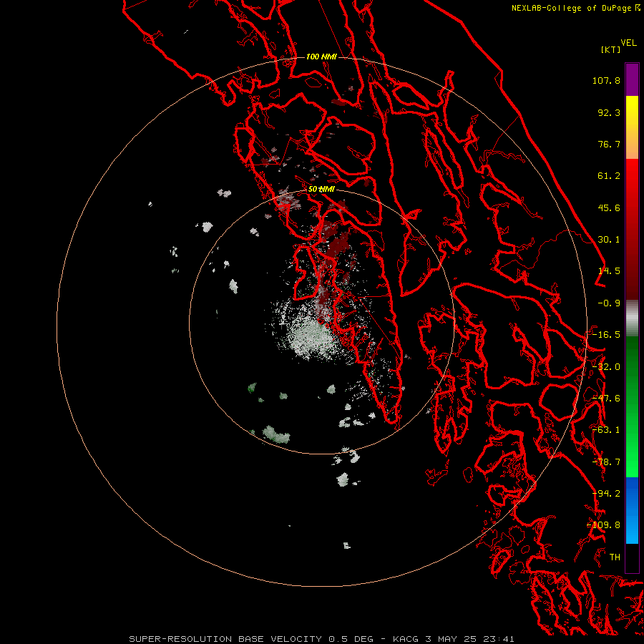Click the 30.1 velocity scale value
The height and width of the screenshot is (644, 644).
pyautogui.click(x=609, y=240)
